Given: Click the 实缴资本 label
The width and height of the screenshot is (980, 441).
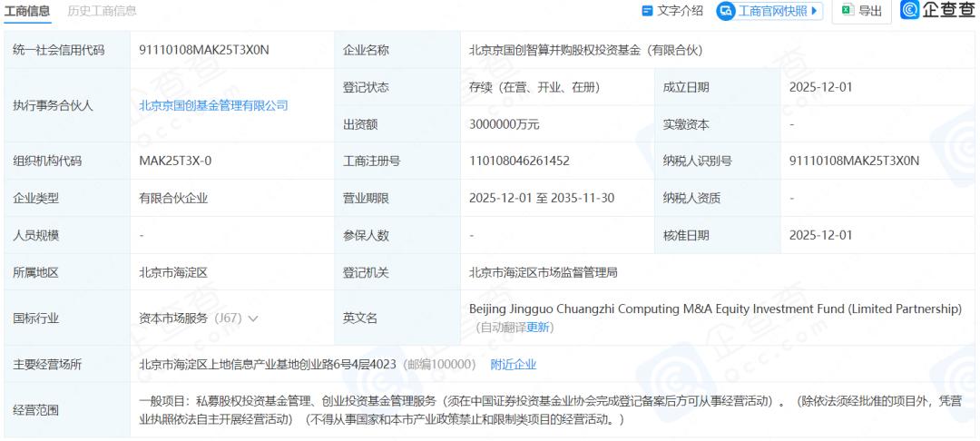Looking at the screenshot, I should [686, 124].
